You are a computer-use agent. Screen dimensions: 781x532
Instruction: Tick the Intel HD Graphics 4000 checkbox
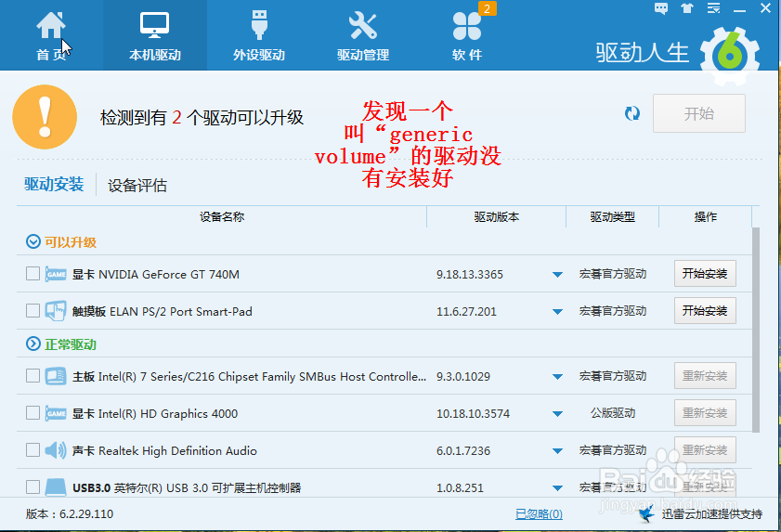33,413
